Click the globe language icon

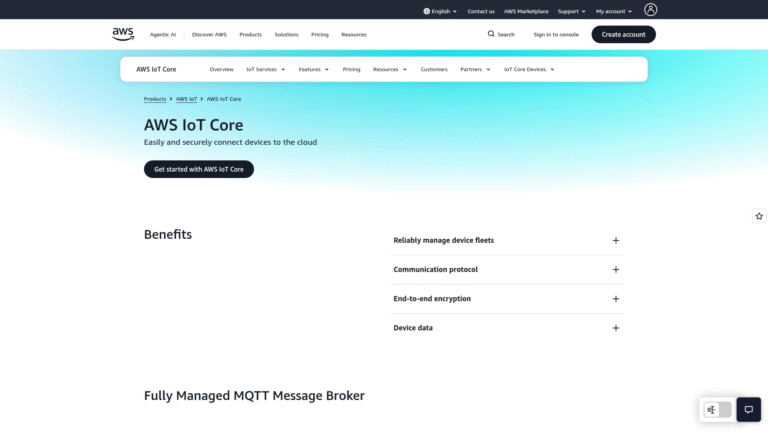[427, 11]
